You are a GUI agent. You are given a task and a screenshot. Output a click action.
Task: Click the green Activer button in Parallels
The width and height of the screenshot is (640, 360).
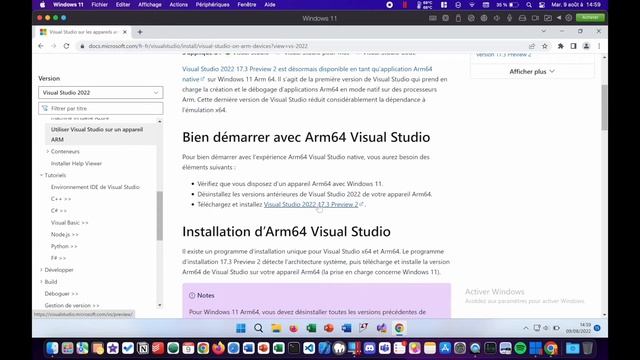(590, 18)
